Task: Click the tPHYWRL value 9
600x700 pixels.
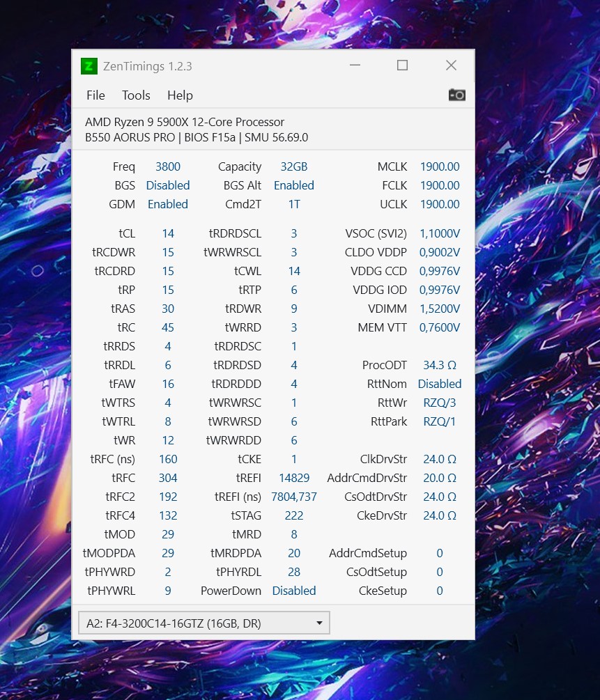Action: (x=168, y=591)
